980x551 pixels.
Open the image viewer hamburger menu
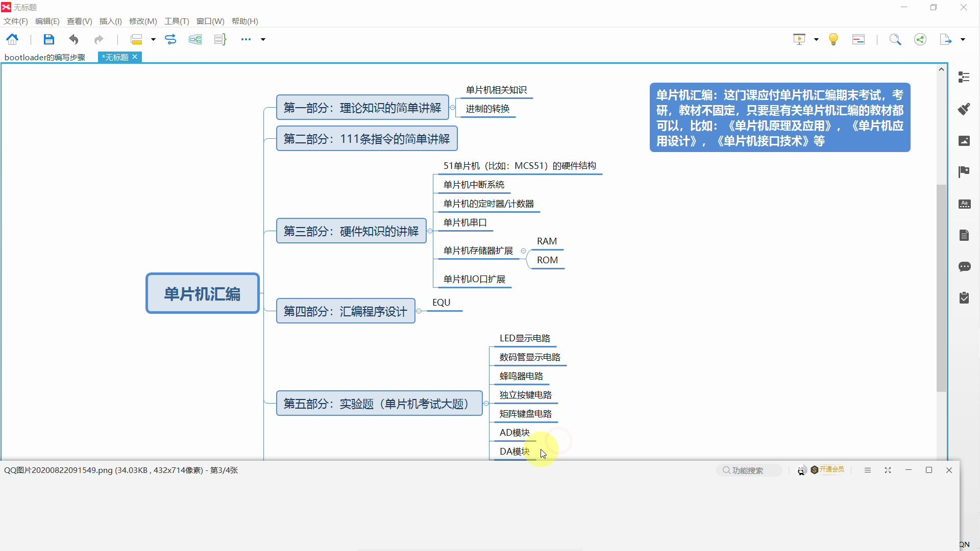coord(868,470)
